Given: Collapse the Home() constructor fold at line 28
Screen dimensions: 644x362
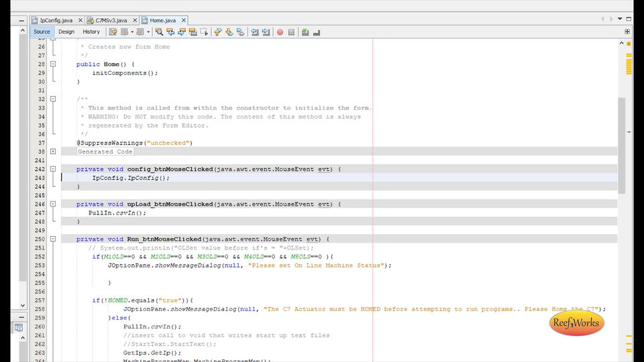Looking at the screenshot, I should click(x=53, y=64).
